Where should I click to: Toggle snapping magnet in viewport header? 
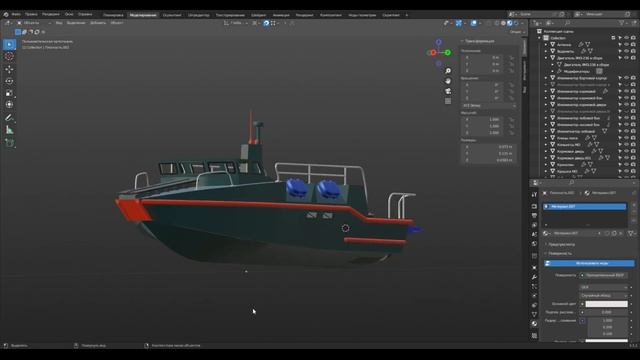[266, 23]
